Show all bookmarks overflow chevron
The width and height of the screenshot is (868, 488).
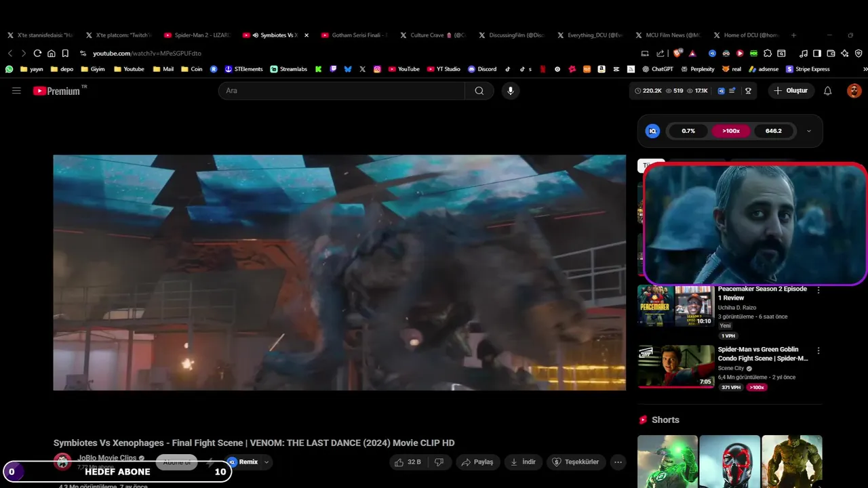point(865,68)
